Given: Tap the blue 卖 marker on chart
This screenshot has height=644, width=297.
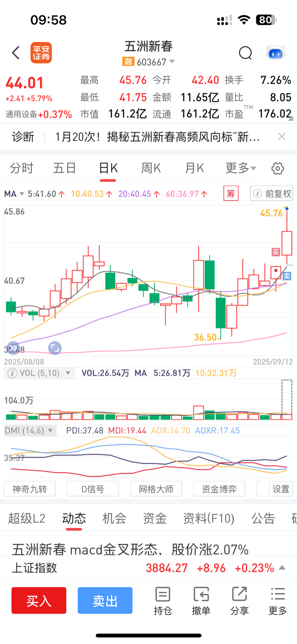Looking at the screenshot, I should [287, 276].
